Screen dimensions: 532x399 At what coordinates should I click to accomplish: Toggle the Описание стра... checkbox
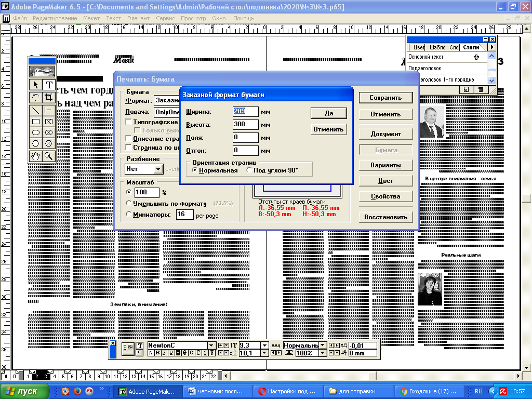coord(129,138)
